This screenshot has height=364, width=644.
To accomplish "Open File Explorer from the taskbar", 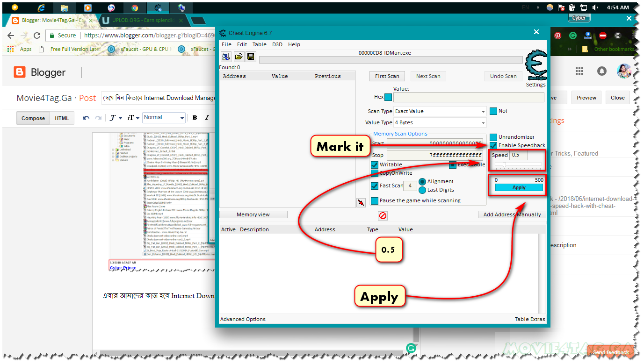I will pyautogui.click(x=65, y=8).
